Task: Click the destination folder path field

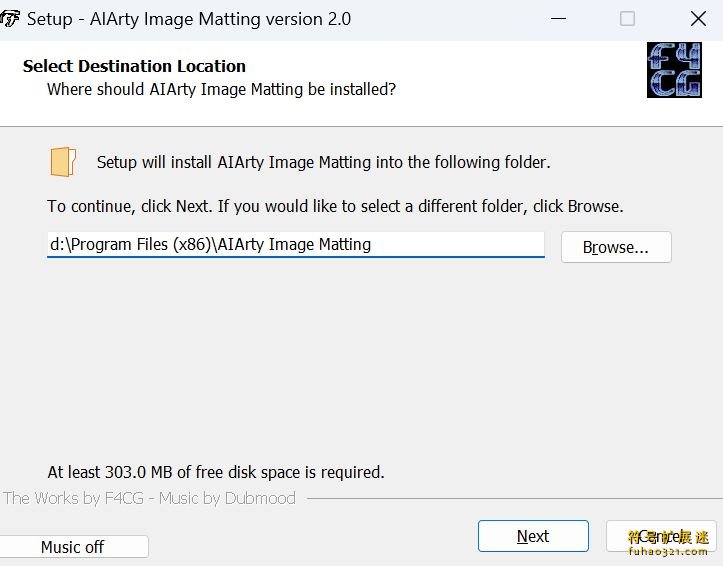Action: (296, 244)
